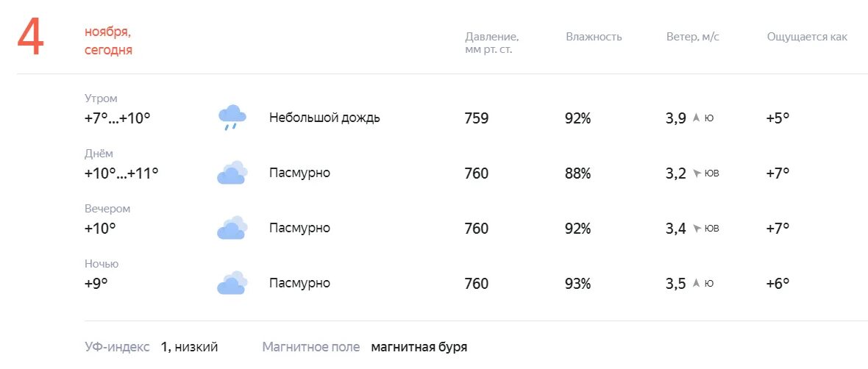Click the cloudy icon in the Вечером row

click(x=232, y=228)
